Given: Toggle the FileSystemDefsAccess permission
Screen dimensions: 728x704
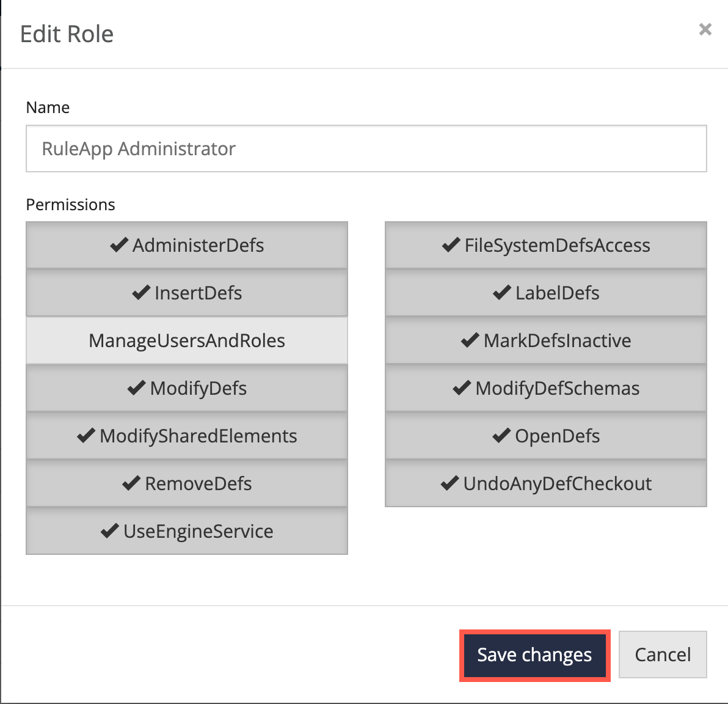Looking at the screenshot, I should coord(545,245).
